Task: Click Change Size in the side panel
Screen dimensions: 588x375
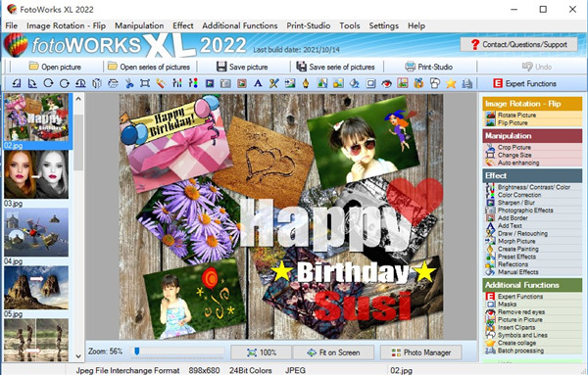Action: tap(514, 155)
